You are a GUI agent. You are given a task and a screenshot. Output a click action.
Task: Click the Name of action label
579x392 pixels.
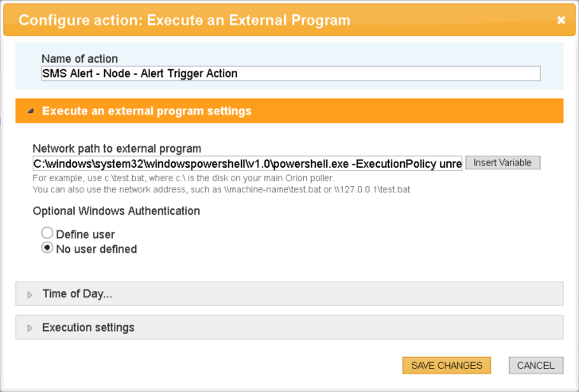[x=80, y=59]
